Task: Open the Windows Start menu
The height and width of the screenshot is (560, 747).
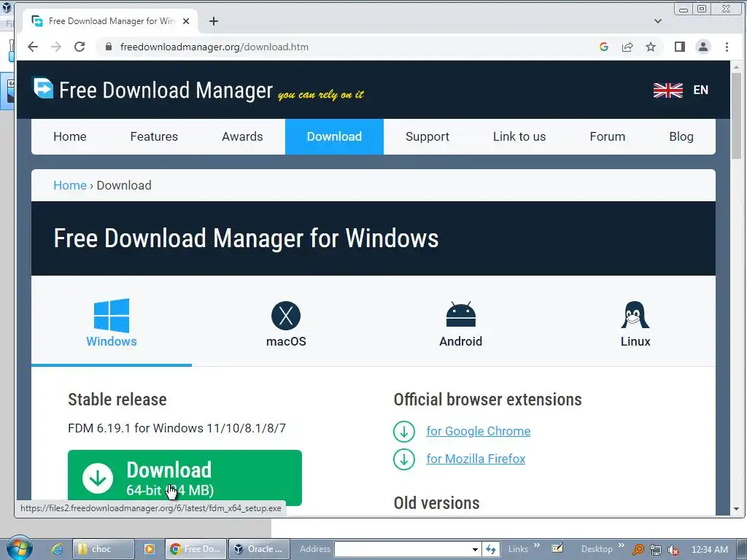Action: (x=20, y=548)
